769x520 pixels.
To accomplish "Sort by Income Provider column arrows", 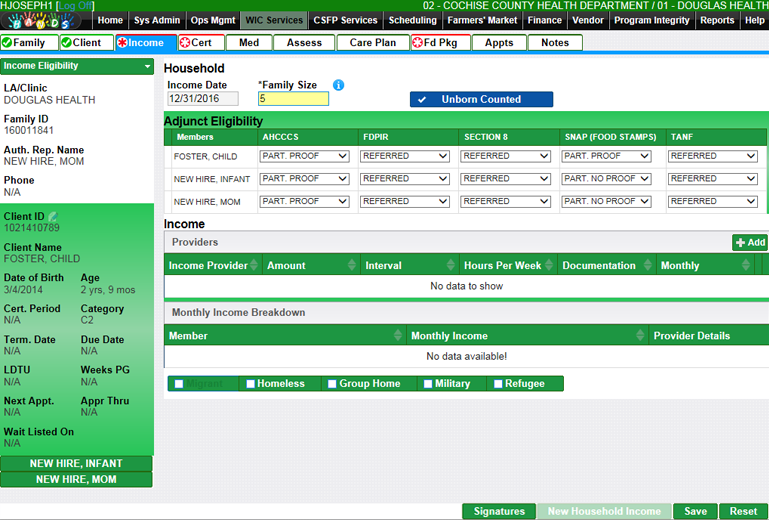I will (255, 265).
